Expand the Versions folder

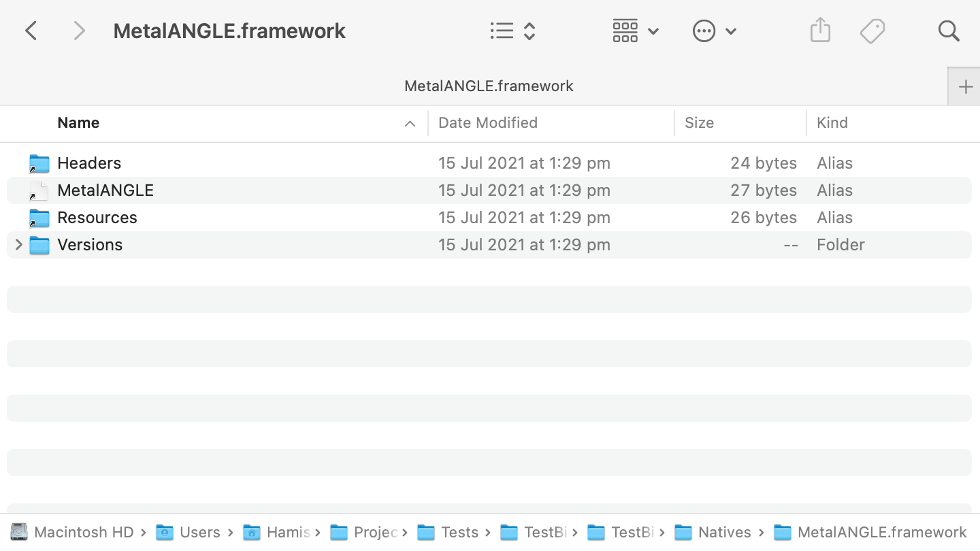[x=18, y=245]
